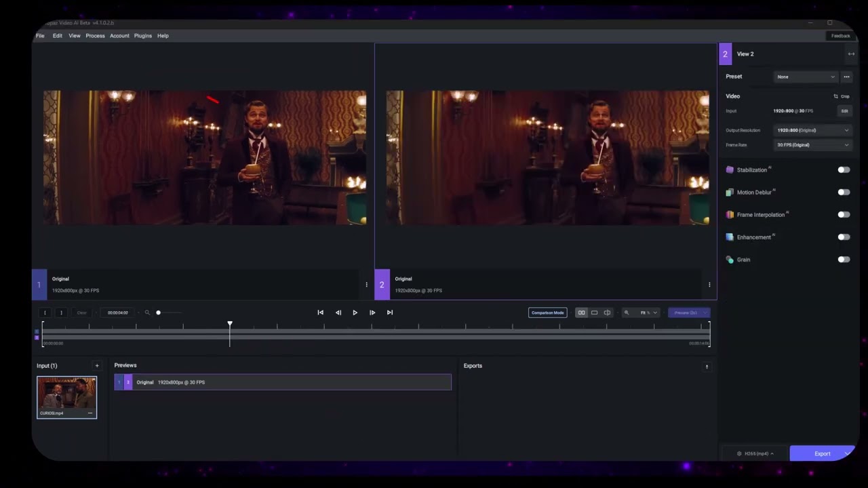
Task: Open the preset more options ellipsis
Action: tap(846, 77)
